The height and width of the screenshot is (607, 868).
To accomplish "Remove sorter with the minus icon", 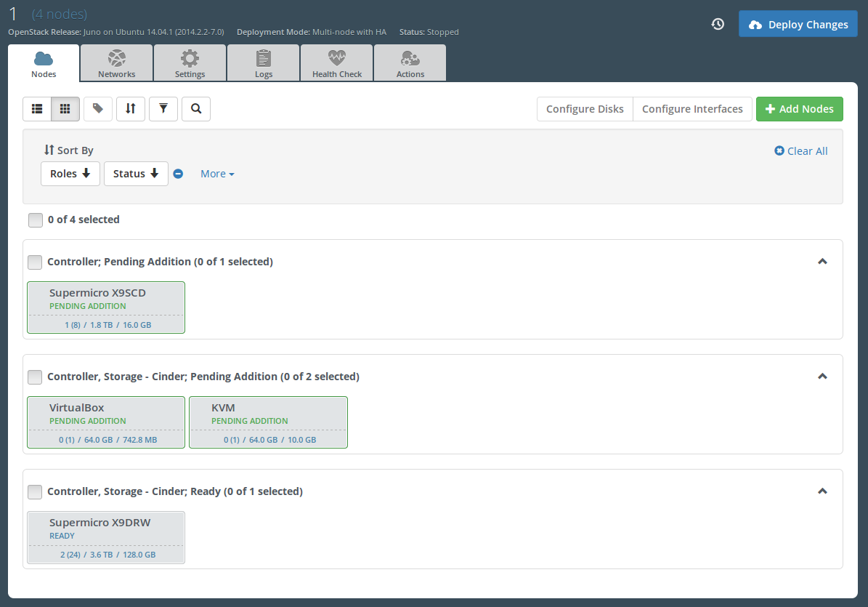I will (178, 174).
